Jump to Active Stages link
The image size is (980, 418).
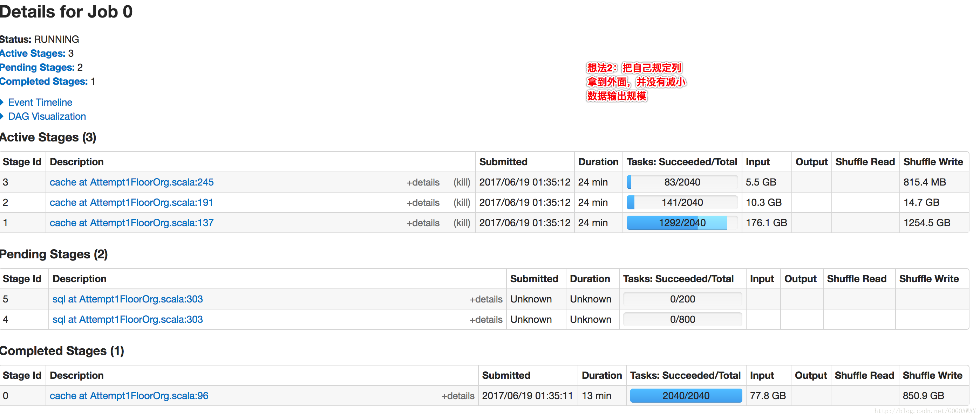tap(33, 53)
